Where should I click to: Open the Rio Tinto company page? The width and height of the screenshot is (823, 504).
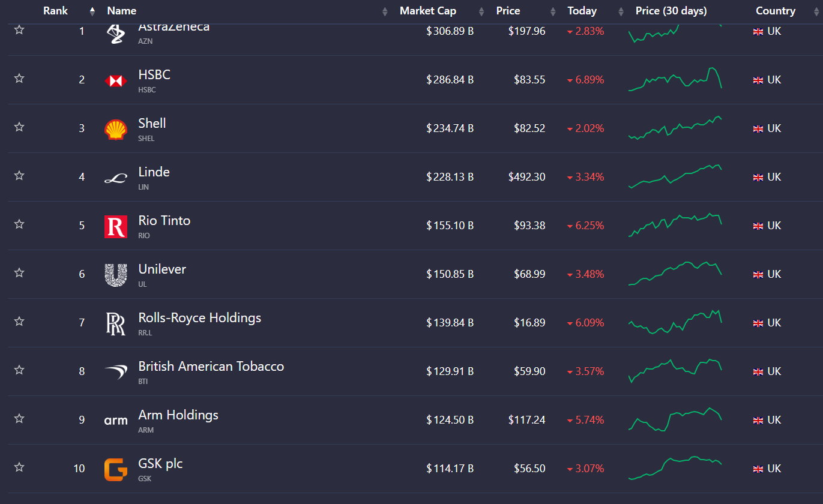[164, 220]
